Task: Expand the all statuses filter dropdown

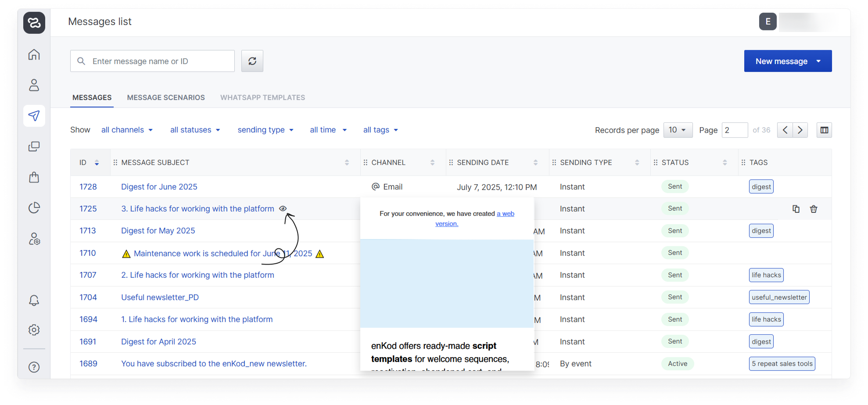Action: pyautogui.click(x=195, y=130)
